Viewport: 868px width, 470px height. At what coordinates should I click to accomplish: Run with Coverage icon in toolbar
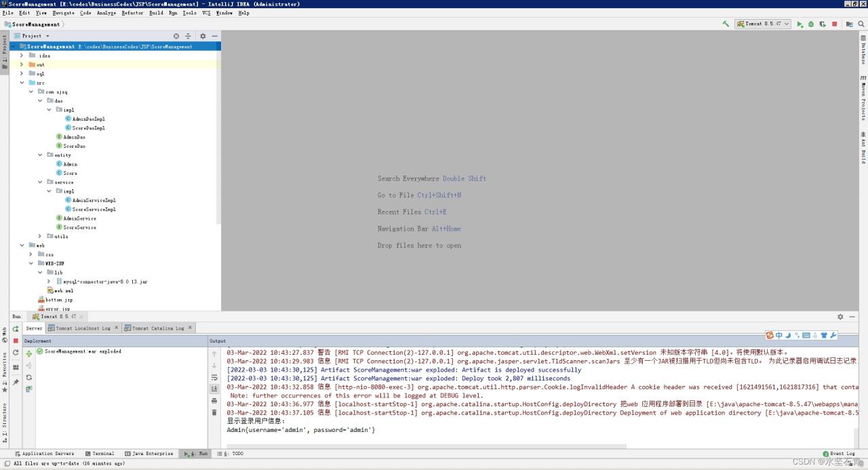pos(823,24)
